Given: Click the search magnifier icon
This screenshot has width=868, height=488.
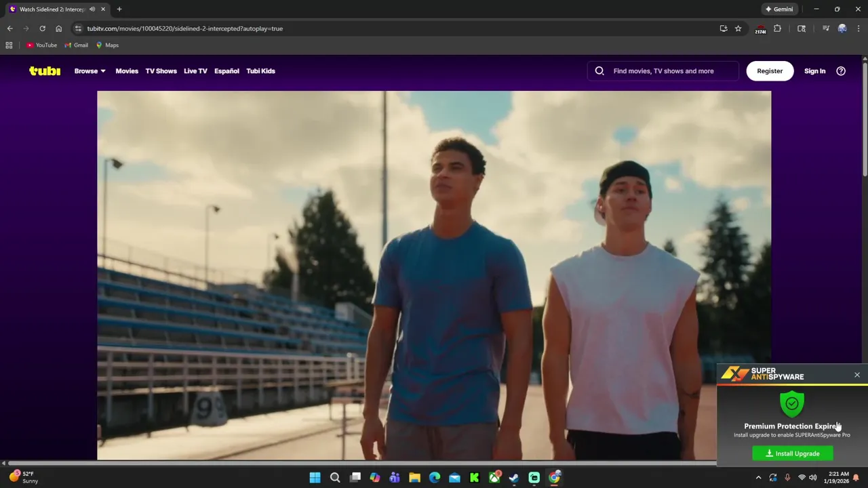Looking at the screenshot, I should (x=599, y=70).
